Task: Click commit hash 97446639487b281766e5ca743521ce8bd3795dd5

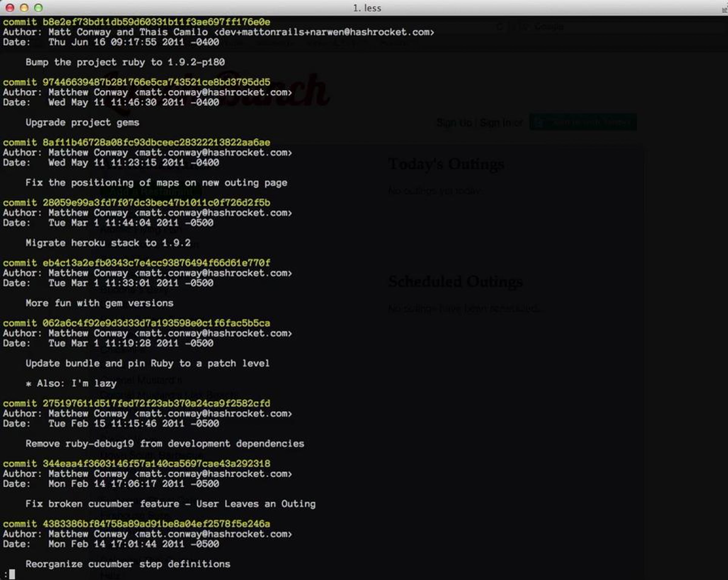Action: pos(156,82)
